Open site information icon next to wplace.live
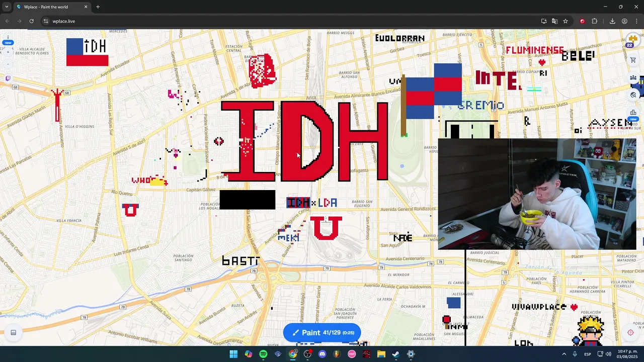The image size is (644, 362). pos(46,21)
